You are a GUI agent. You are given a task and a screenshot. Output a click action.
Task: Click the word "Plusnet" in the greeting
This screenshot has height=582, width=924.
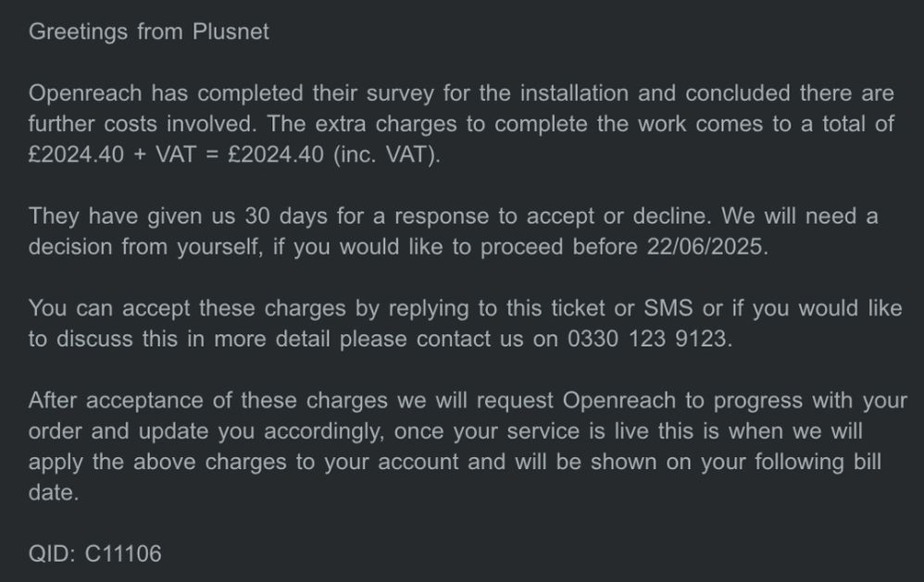(x=231, y=31)
